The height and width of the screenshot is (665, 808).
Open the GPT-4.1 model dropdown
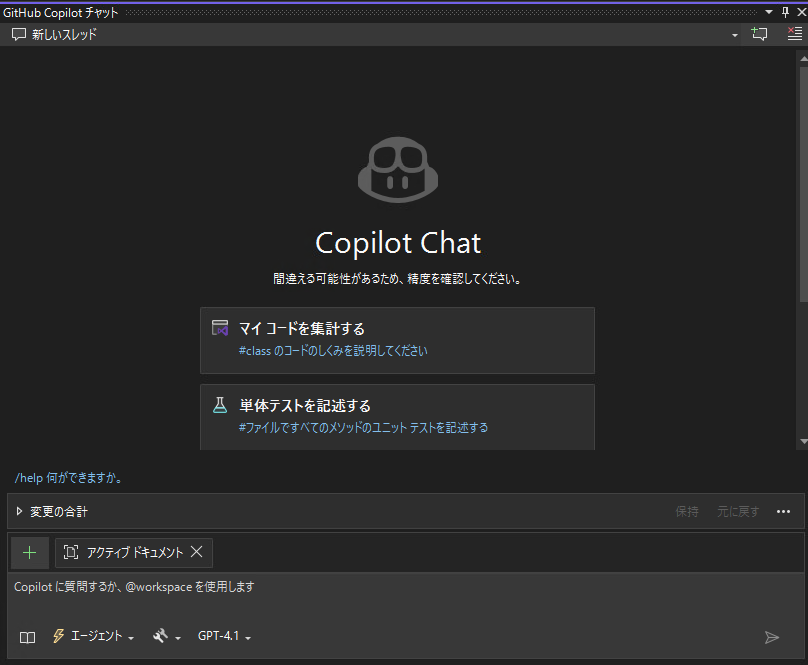click(x=224, y=637)
